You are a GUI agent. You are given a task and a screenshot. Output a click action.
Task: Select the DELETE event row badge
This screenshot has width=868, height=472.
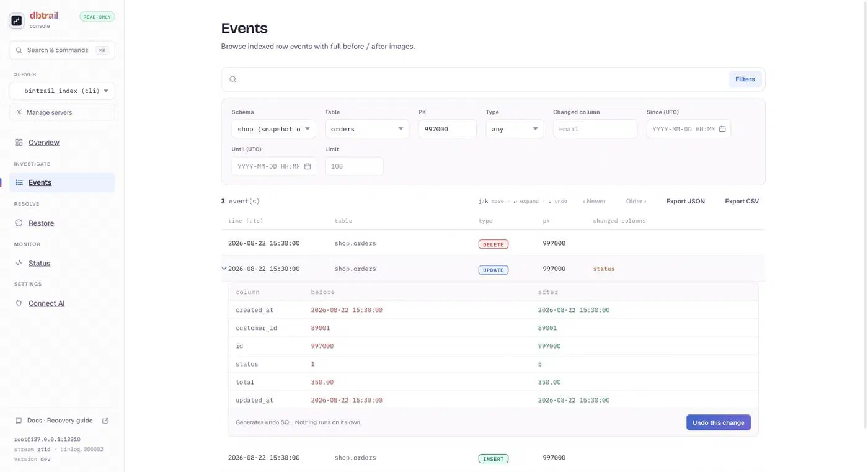tap(493, 244)
